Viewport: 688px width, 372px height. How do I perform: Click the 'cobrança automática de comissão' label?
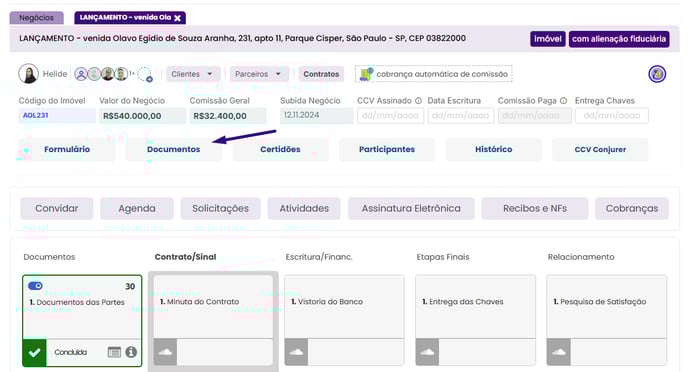click(x=442, y=74)
